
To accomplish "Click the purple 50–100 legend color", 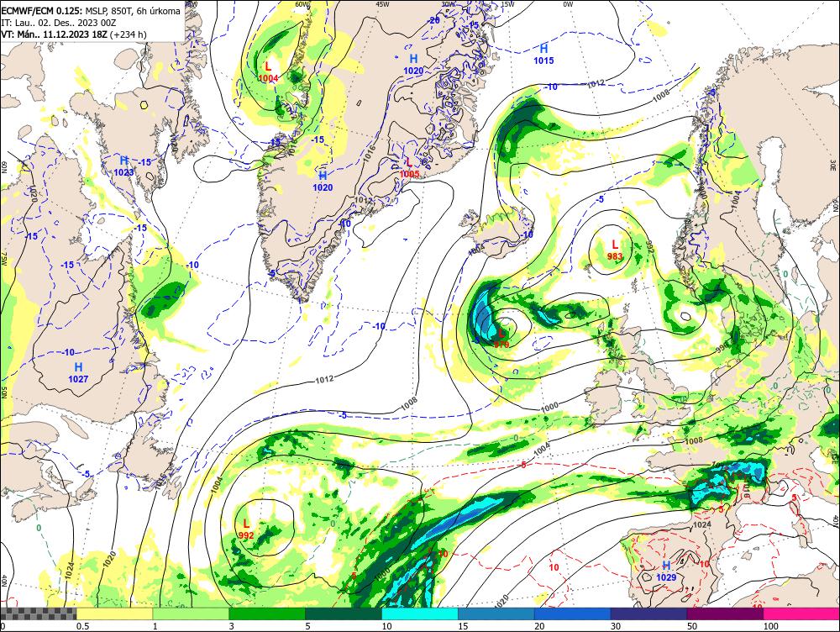I will (726, 614).
